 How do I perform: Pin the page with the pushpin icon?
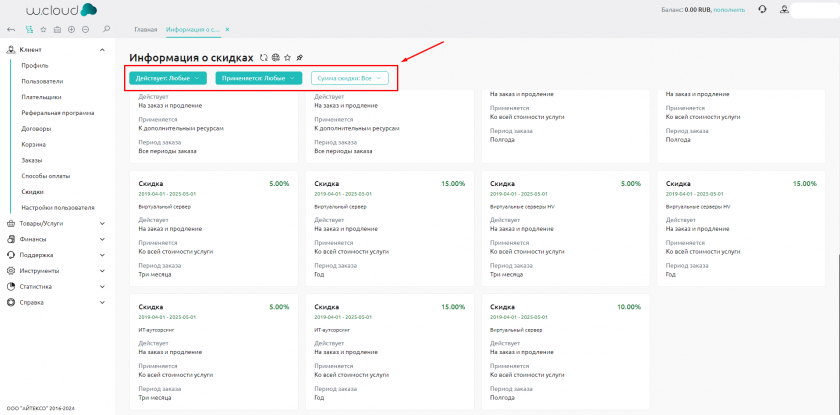tap(299, 58)
